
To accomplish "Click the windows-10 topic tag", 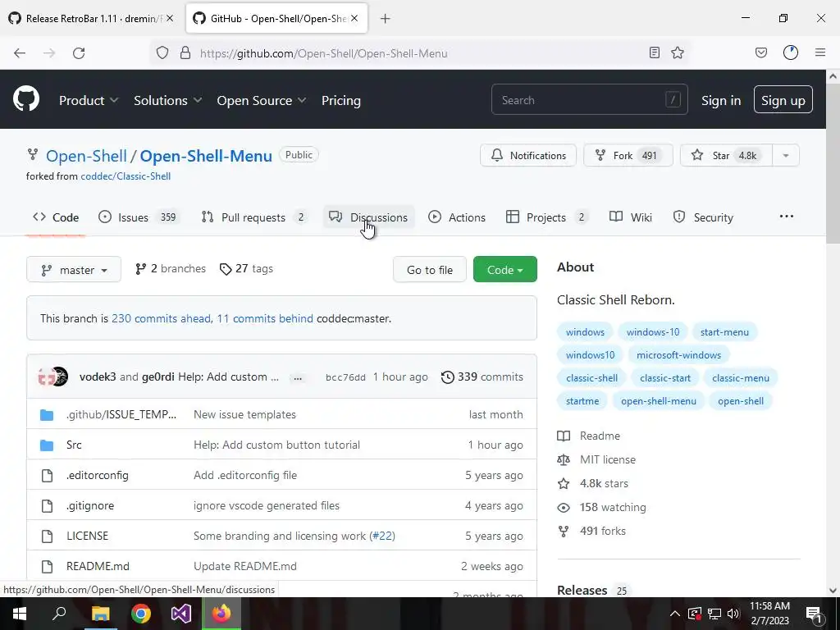I will click(x=653, y=332).
